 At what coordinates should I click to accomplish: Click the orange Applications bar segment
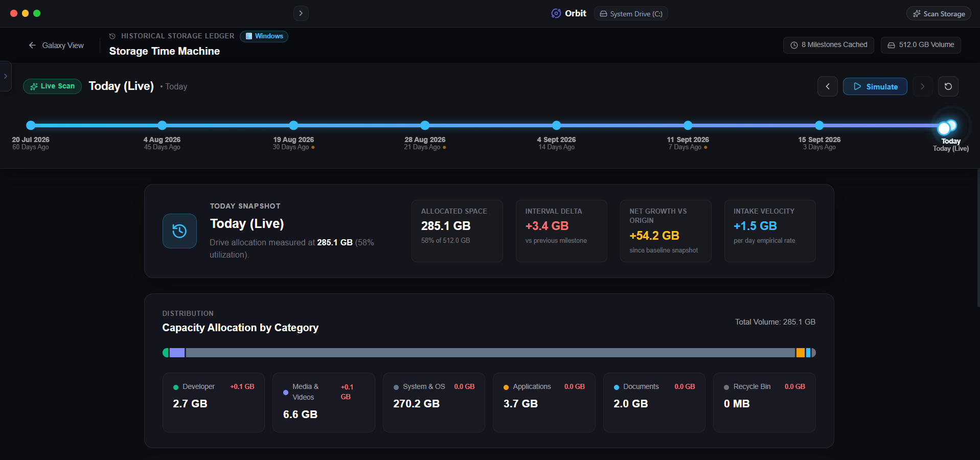click(x=801, y=353)
